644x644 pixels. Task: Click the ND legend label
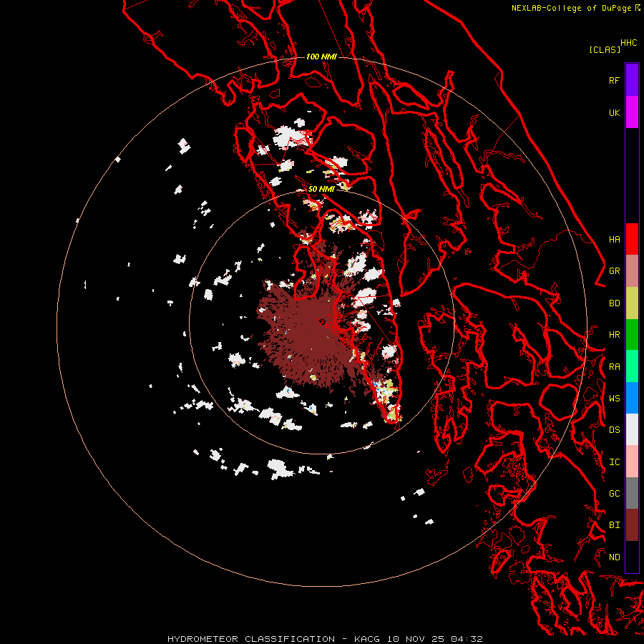point(614,557)
